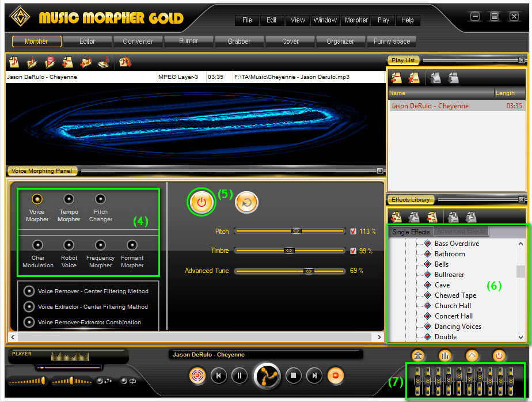Click the add file to list icon in Morpher toolbar
The width and height of the screenshot is (532, 402).
point(67,62)
